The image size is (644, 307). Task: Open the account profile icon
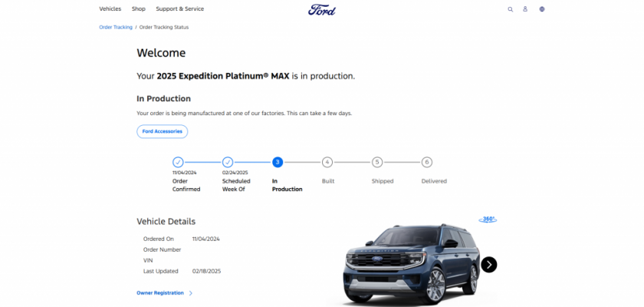coord(525,9)
